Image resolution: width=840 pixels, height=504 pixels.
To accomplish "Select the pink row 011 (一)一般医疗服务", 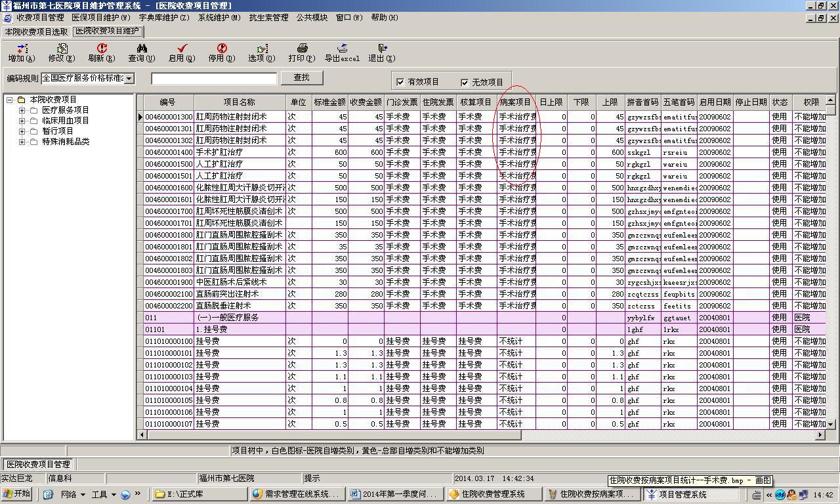I will click(484, 318).
